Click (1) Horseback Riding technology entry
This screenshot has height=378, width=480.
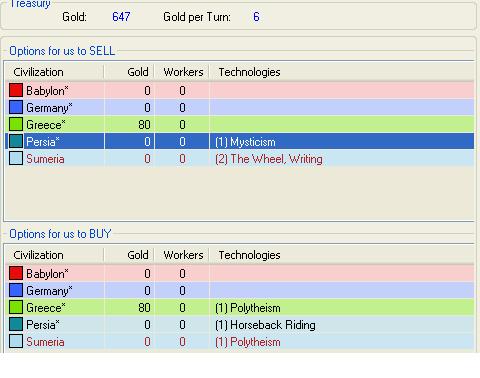point(265,325)
